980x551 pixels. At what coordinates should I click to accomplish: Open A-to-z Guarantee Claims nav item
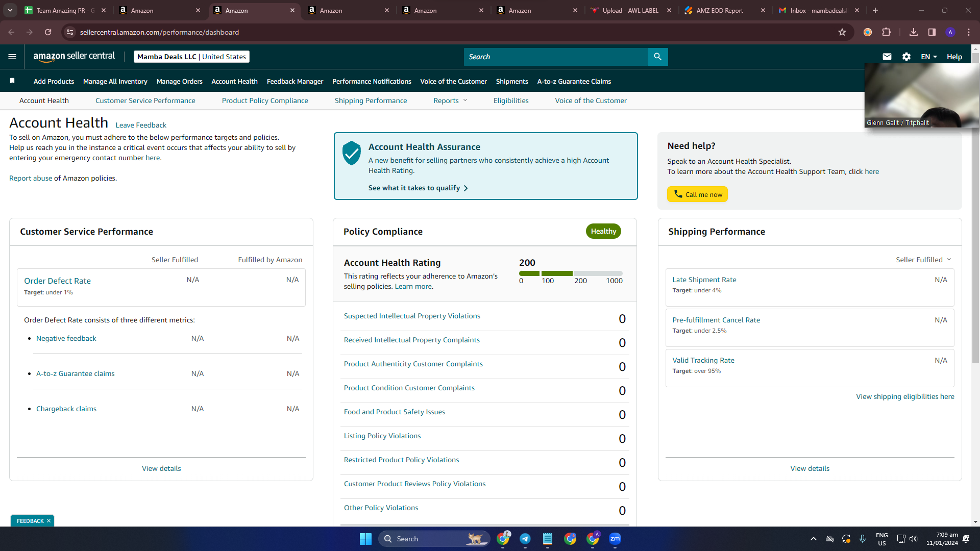(x=574, y=81)
